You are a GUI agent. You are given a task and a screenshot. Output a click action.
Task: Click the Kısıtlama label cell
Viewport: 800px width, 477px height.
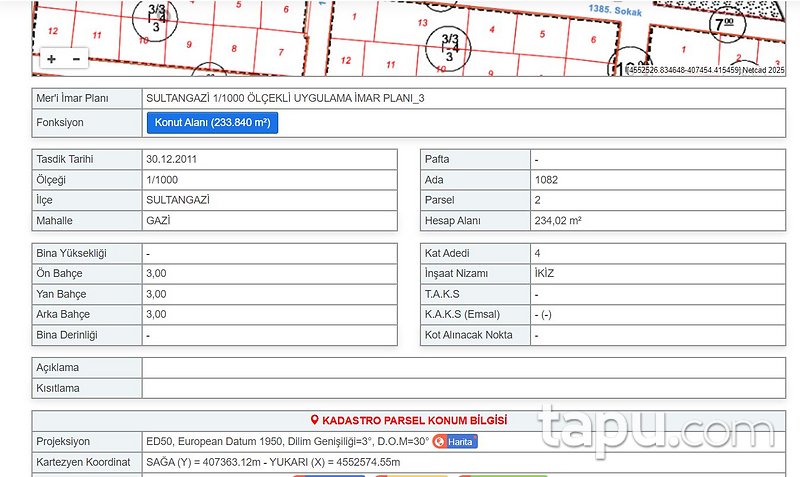click(x=87, y=388)
